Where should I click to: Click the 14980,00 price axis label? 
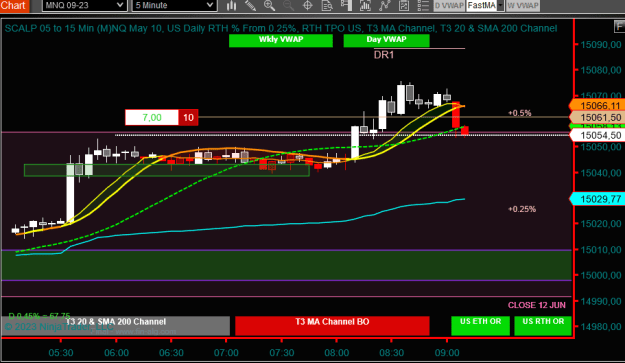pos(601,327)
